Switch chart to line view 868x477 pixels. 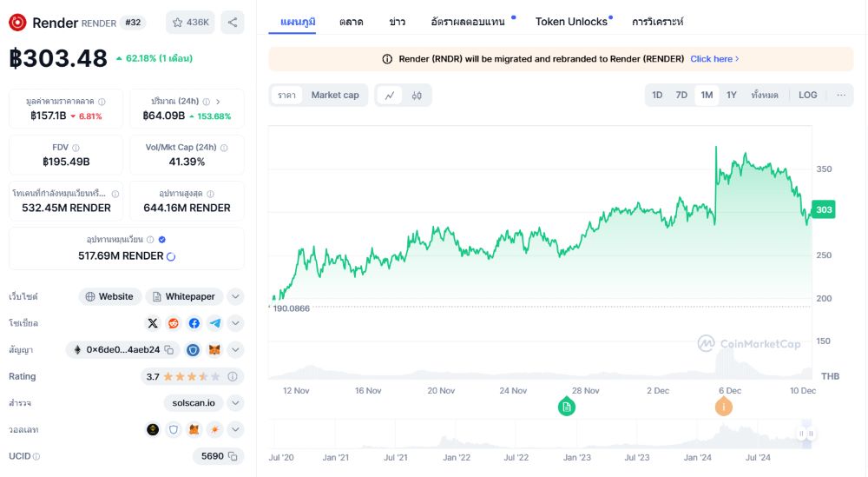click(x=390, y=96)
